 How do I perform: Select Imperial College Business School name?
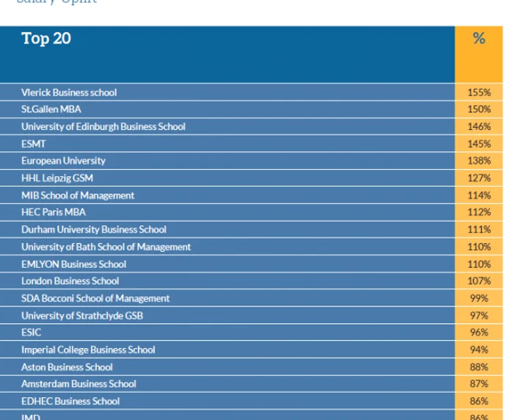(x=89, y=350)
